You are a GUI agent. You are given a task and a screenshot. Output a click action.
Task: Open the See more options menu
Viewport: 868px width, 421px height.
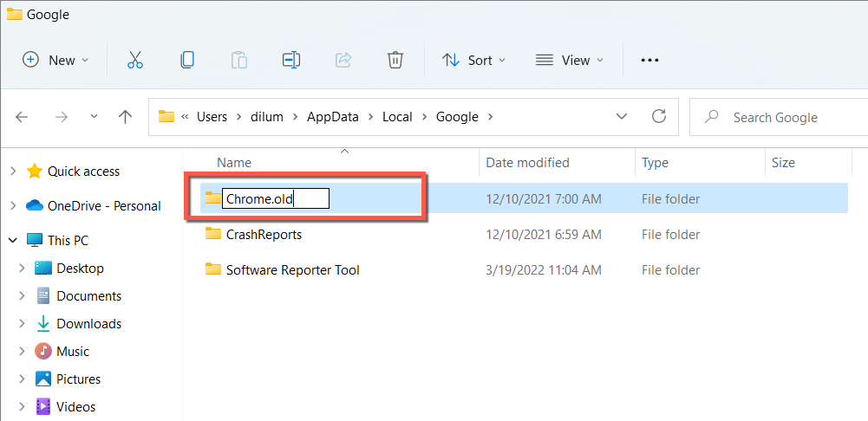point(649,60)
